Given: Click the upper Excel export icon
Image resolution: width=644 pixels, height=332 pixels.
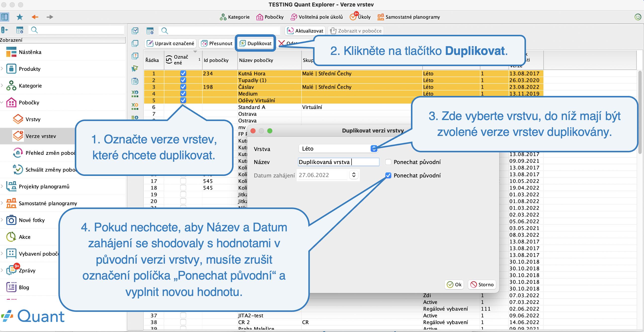Looking at the screenshot, I should 135,93.
